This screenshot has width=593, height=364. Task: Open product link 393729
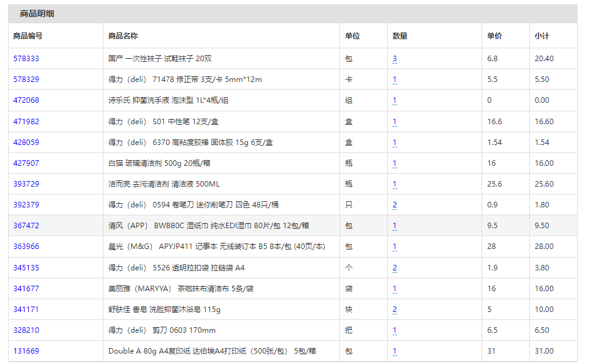click(26, 184)
